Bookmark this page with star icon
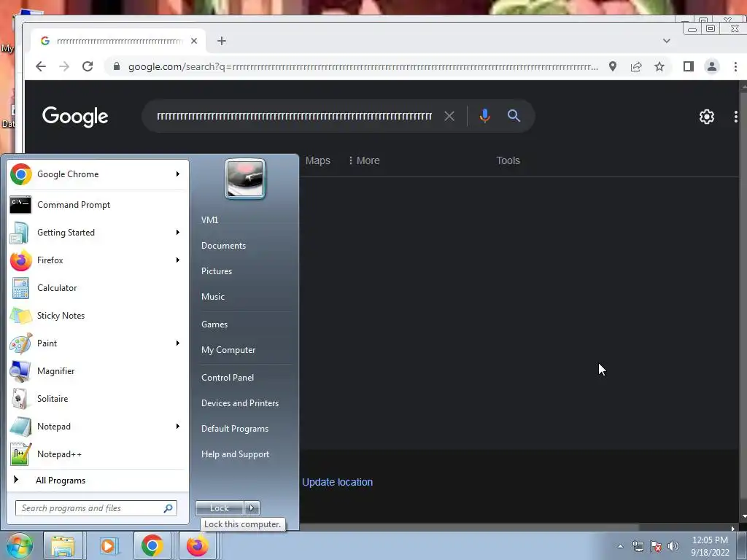 point(659,66)
